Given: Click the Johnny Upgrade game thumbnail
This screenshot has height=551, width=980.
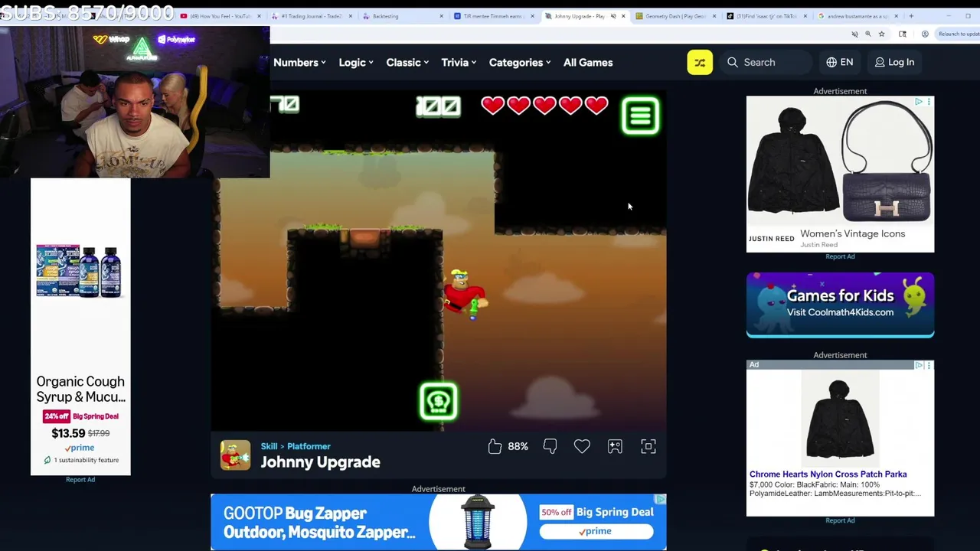Looking at the screenshot, I should [235, 455].
